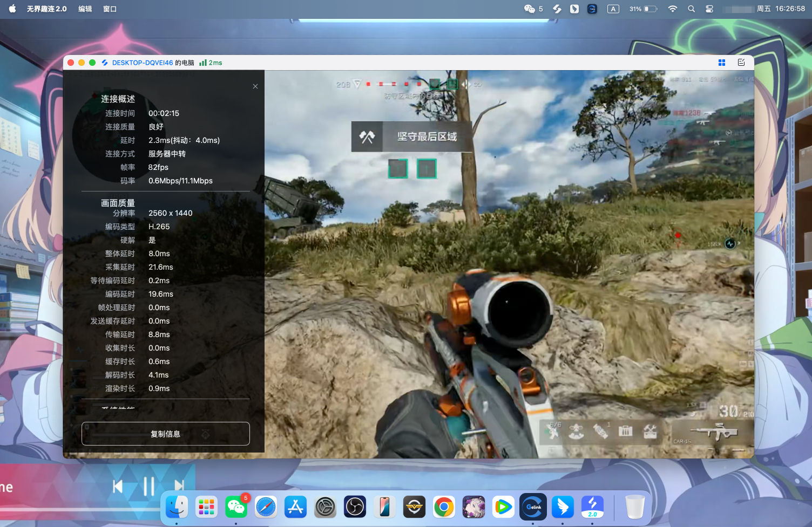Open Tencent Video from the Dock

[x=504, y=507]
